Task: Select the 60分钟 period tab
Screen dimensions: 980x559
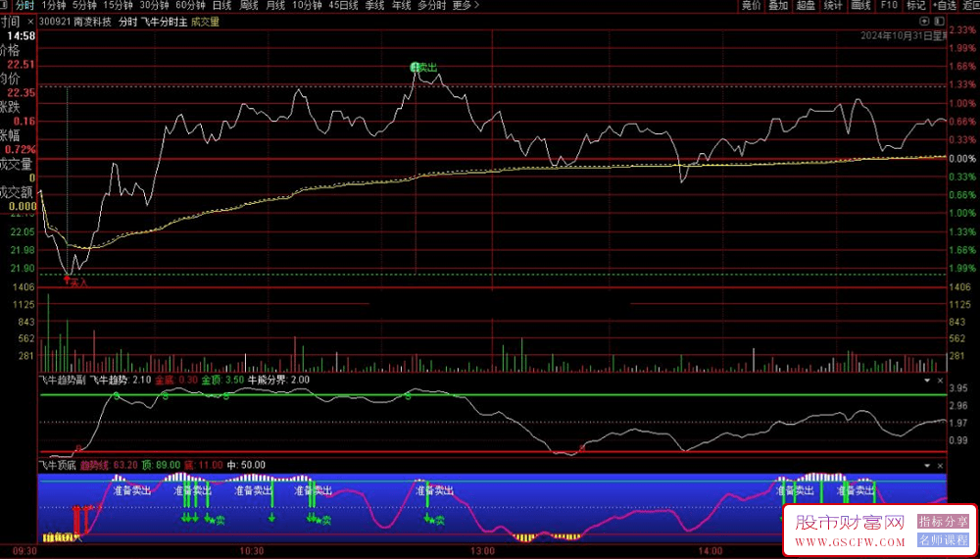Action: tap(191, 6)
